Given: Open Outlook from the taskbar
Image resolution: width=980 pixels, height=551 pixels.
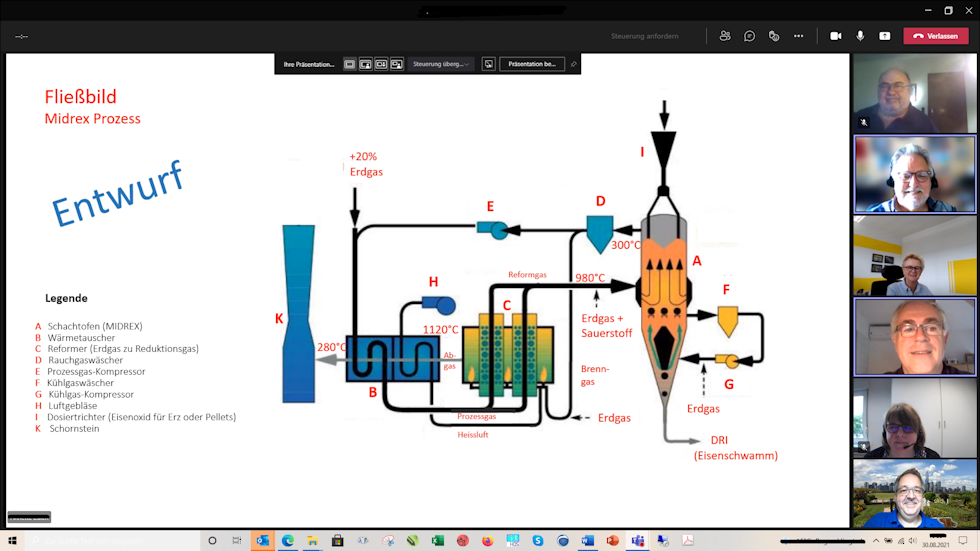Looking at the screenshot, I should 262,540.
